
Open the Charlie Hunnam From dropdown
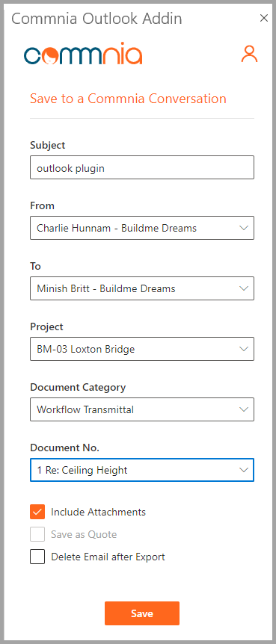click(x=142, y=228)
